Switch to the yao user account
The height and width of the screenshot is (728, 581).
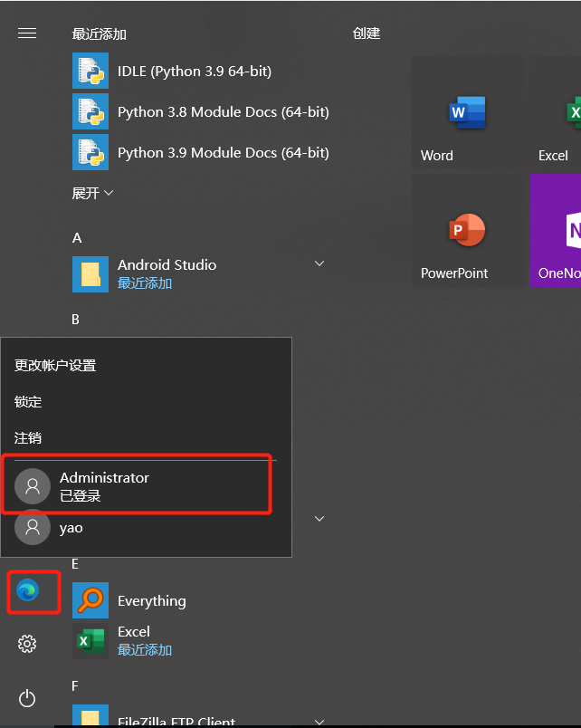[x=147, y=528]
